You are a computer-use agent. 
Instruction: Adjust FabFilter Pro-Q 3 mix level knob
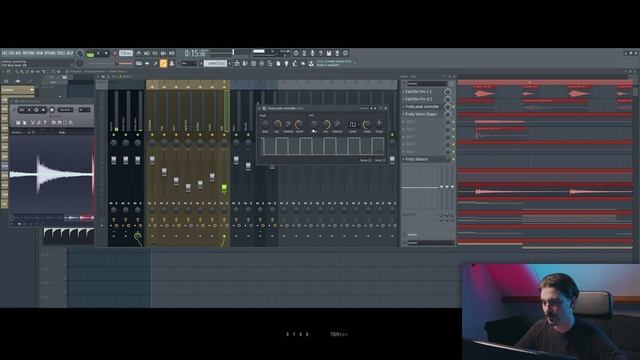447,99
